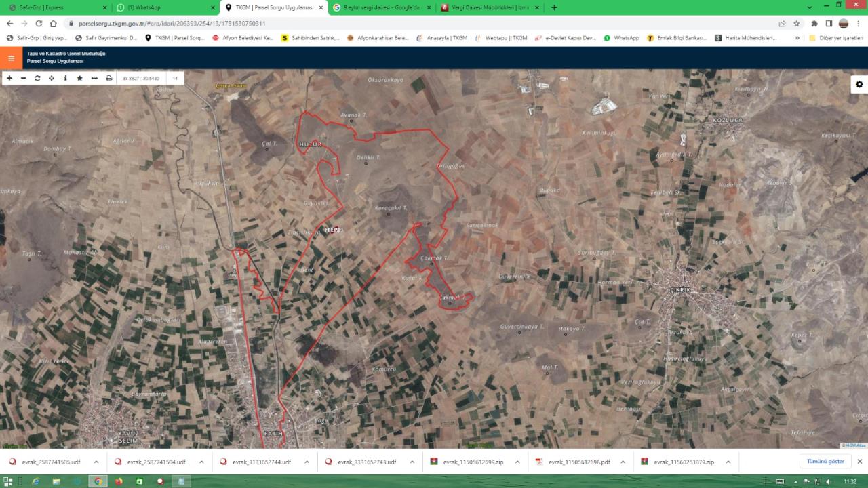Expand options for evrak_2587741505.udf download
This screenshot has width=868, height=488.
point(96,462)
